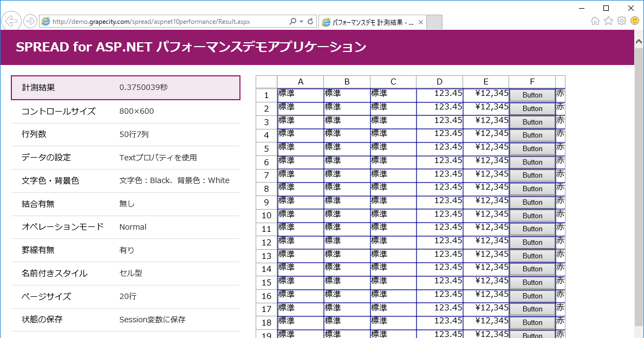Click the sheet corner select-all cell

pos(266,82)
